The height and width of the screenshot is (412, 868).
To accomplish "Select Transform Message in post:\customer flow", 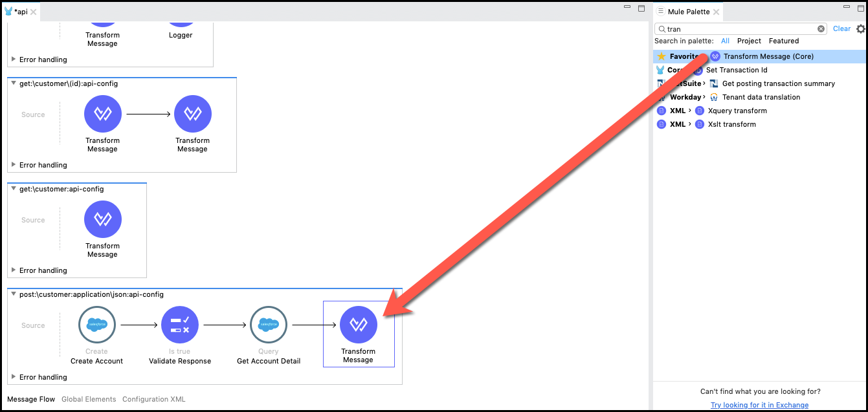I will (x=359, y=325).
